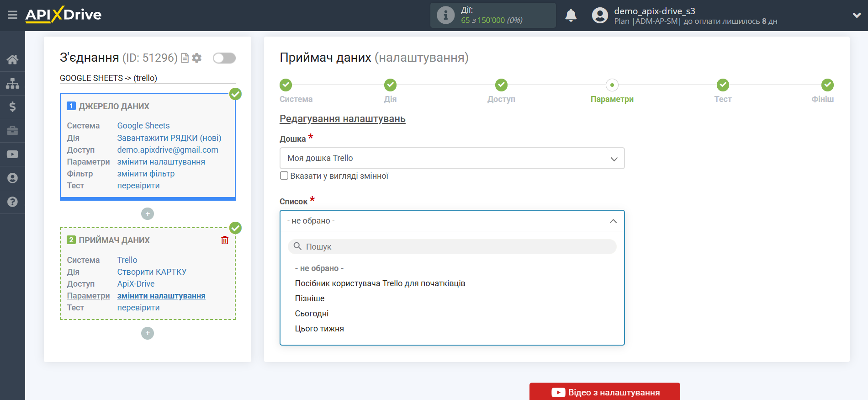Open demo.apixdrive@gmail.com access link
The width and height of the screenshot is (868, 400).
pos(168,150)
